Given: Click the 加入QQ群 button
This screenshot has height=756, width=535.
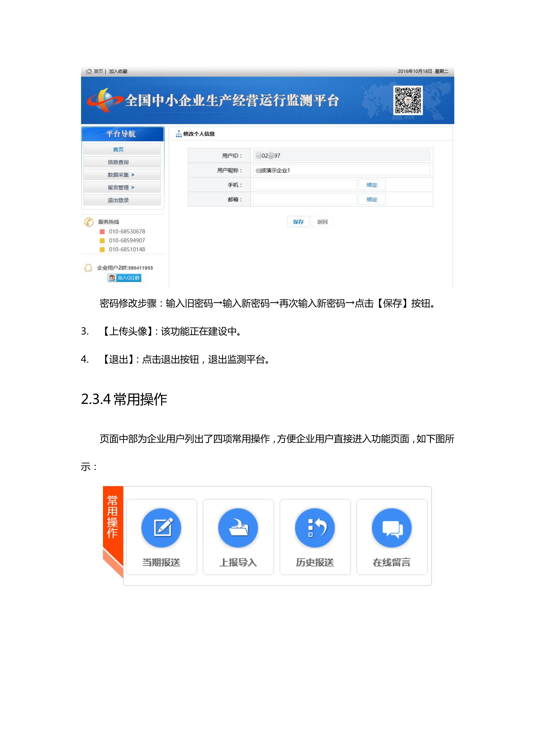Looking at the screenshot, I should pyautogui.click(x=124, y=278).
